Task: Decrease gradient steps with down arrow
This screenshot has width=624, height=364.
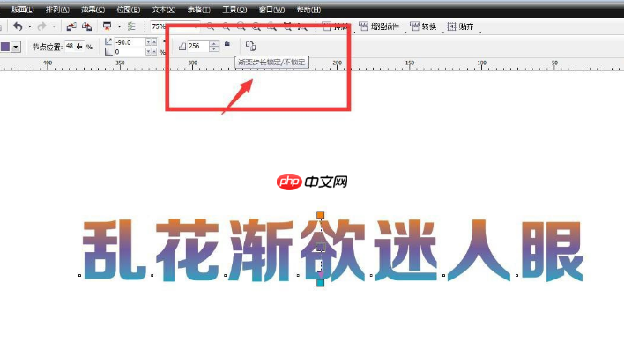Action: (213, 49)
